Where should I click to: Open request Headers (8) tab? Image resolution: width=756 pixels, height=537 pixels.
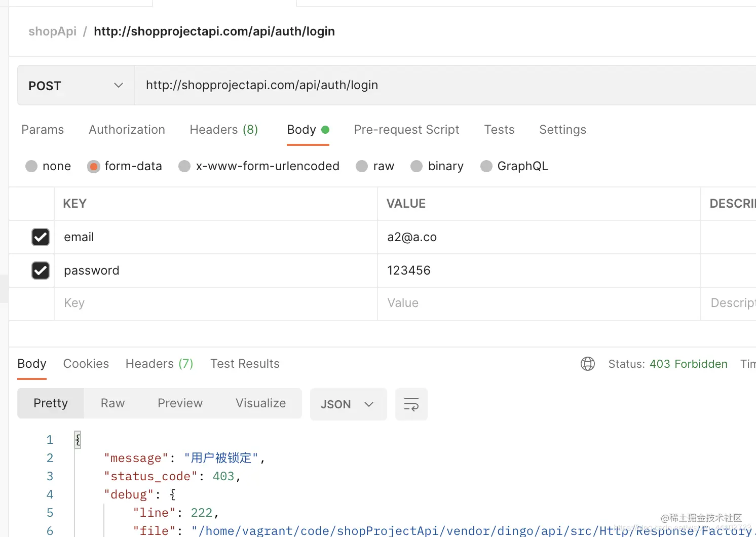pos(224,130)
